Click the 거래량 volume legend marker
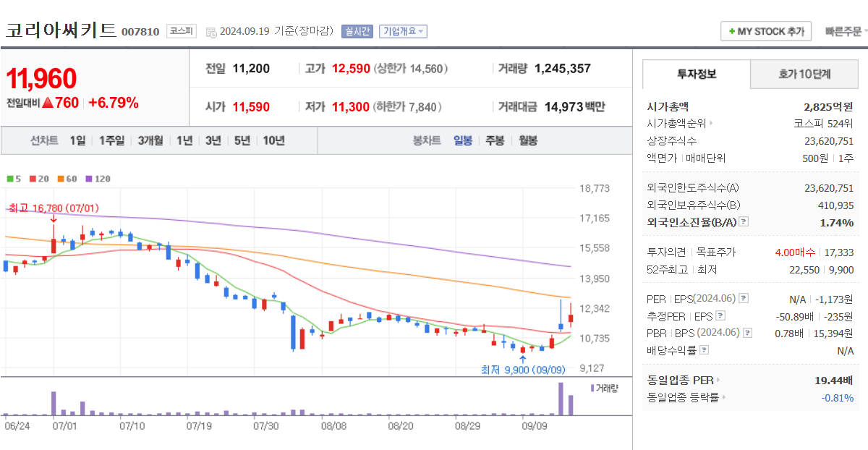Viewport: 868px width, 450px height. tap(593, 388)
